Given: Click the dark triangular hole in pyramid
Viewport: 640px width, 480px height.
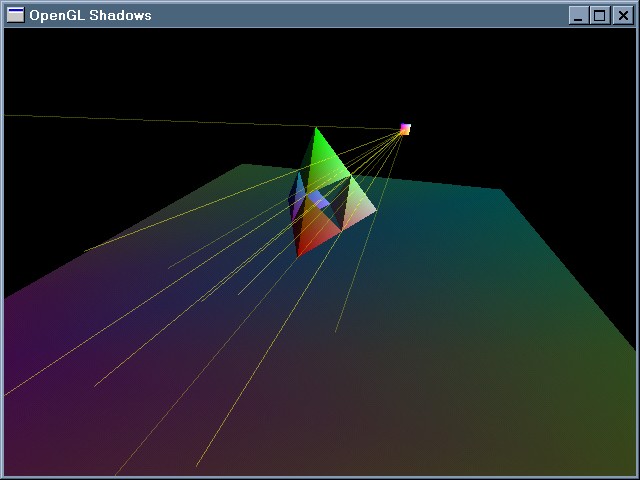Looking at the screenshot, I should pos(338,212).
